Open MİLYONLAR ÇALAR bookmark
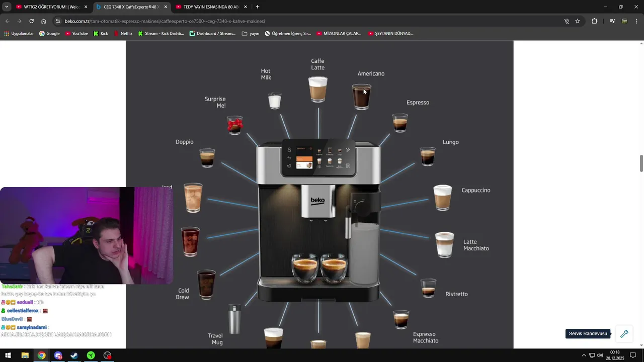644x362 pixels. (x=339, y=34)
